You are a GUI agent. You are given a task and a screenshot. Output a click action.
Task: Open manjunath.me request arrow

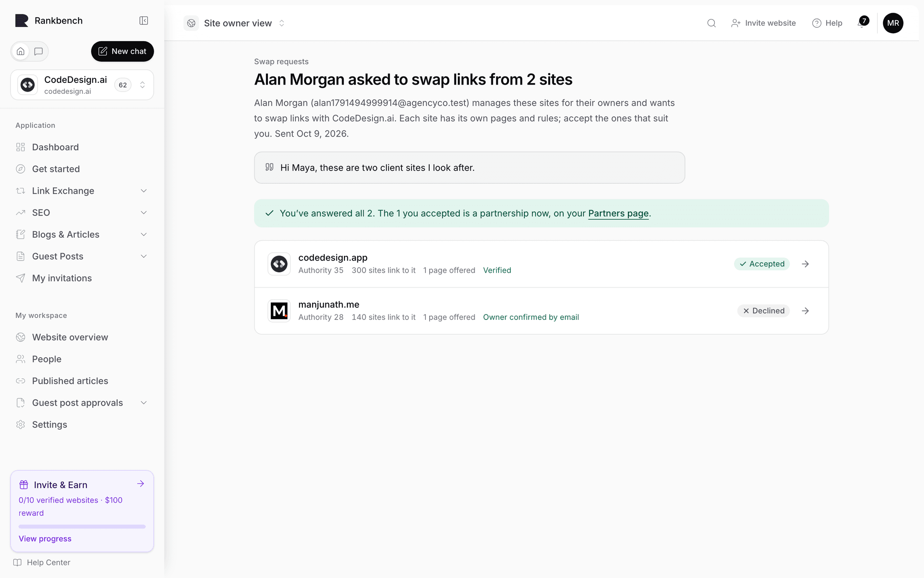[805, 311]
